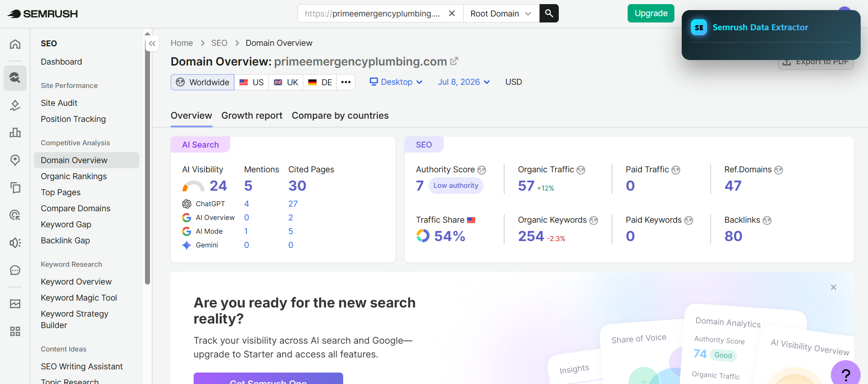The height and width of the screenshot is (384, 868).
Task: Open the Root Domain dropdown
Action: (501, 13)
